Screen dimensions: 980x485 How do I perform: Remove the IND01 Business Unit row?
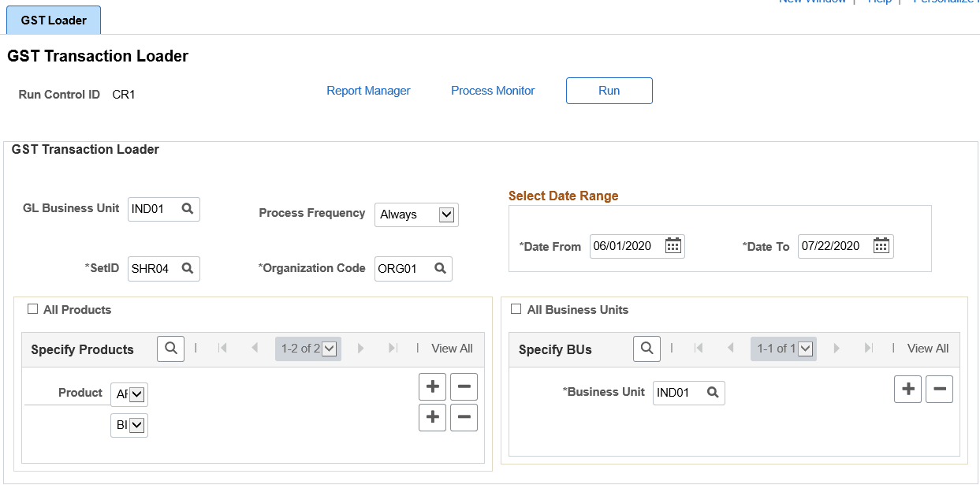(x=939, y=389)
